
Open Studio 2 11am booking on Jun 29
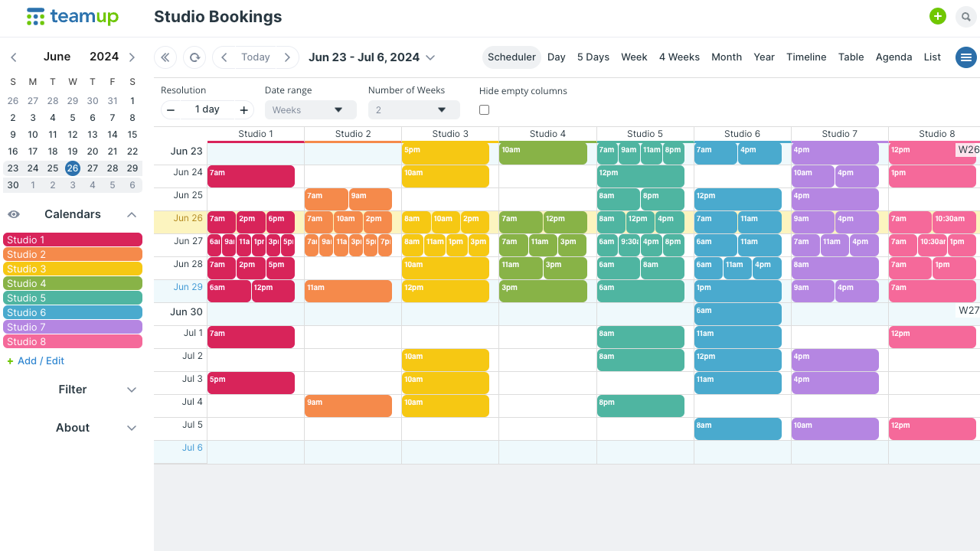pyautogui.click(x=348, y=292)
